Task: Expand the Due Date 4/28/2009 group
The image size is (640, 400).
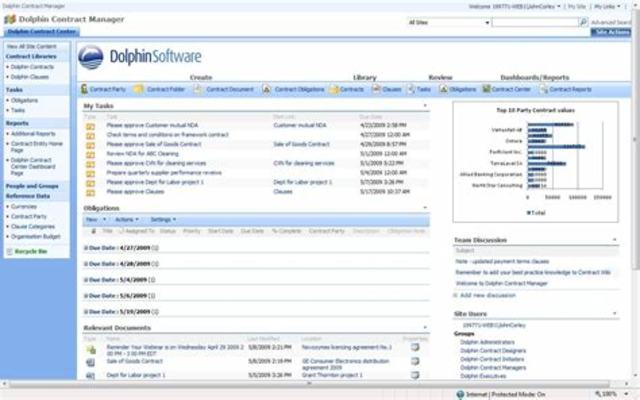Action: tap(86, 264)
